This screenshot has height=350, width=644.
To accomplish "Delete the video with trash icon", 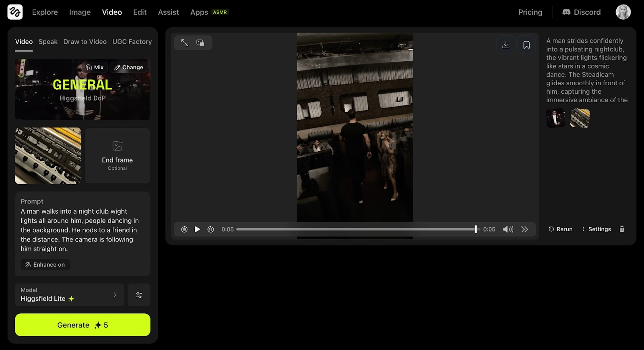I will click(x=622, y=229).
